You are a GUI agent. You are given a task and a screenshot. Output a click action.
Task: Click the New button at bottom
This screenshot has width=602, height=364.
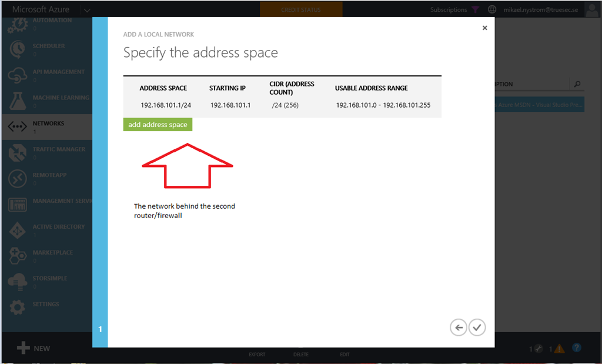34,348
